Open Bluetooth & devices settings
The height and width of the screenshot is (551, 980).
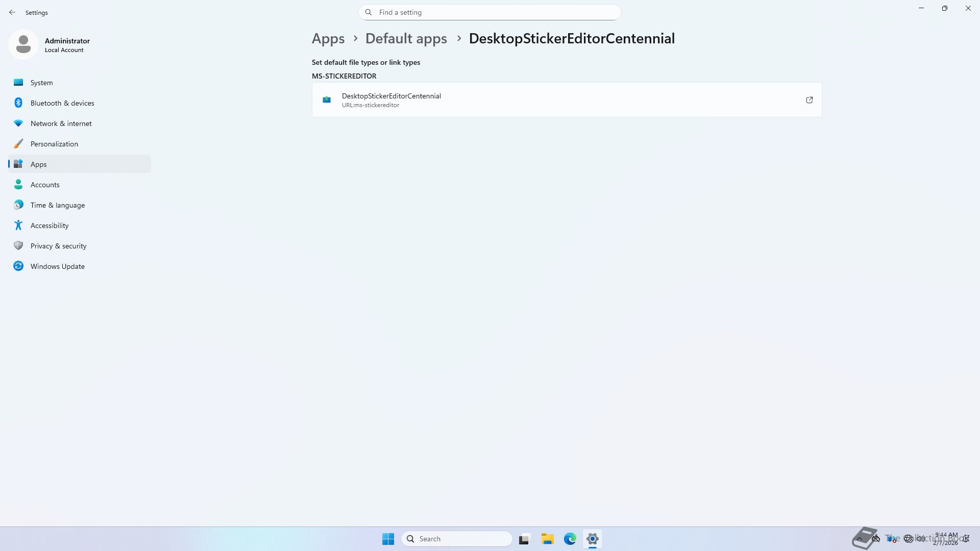62,103
